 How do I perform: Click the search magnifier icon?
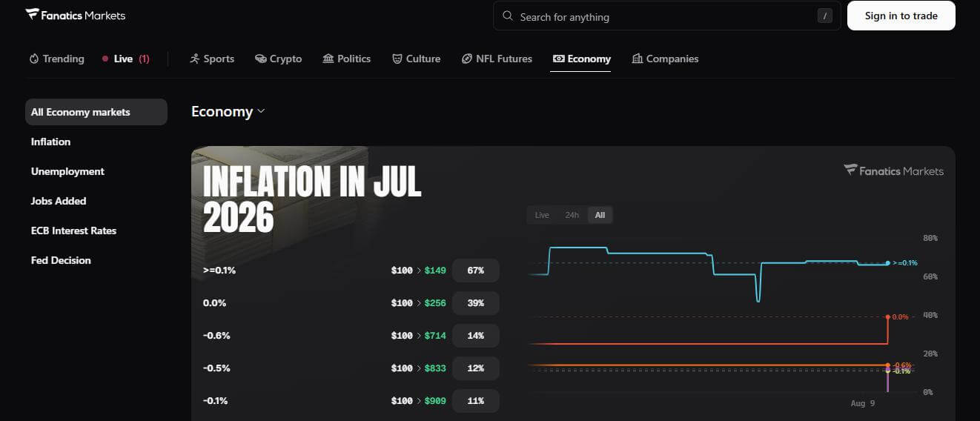point(508,16)
